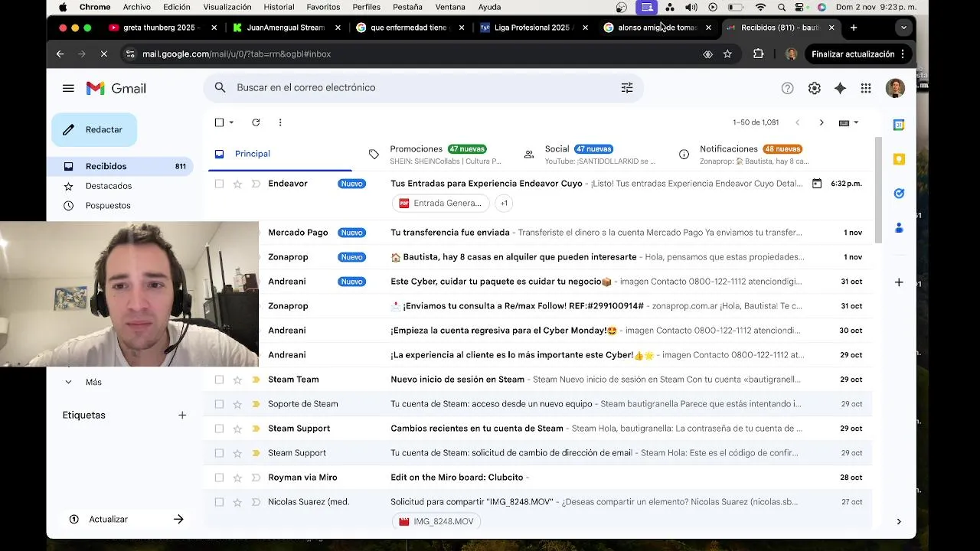Switch to the greta thunberg 2025 tab
Image resolution: width=980 pixels, height=551 pixels.
(161, 28)
